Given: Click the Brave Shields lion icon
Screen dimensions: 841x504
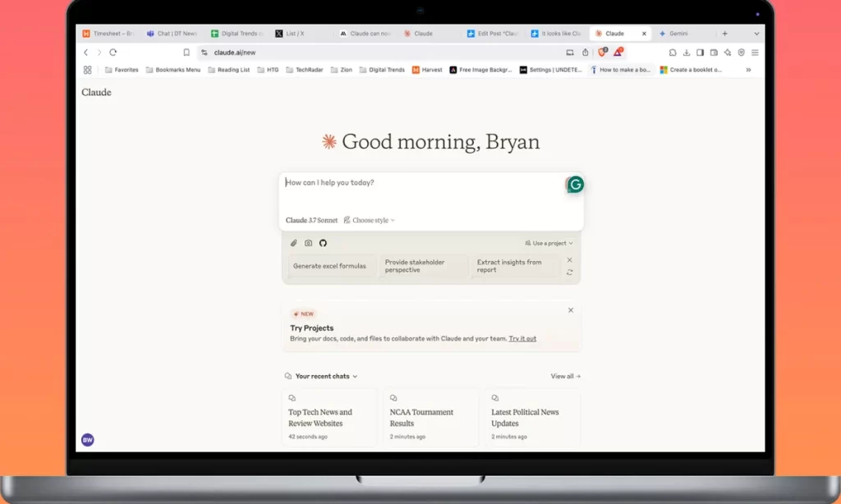Looking at the screenshot, I should click(602, 53).
